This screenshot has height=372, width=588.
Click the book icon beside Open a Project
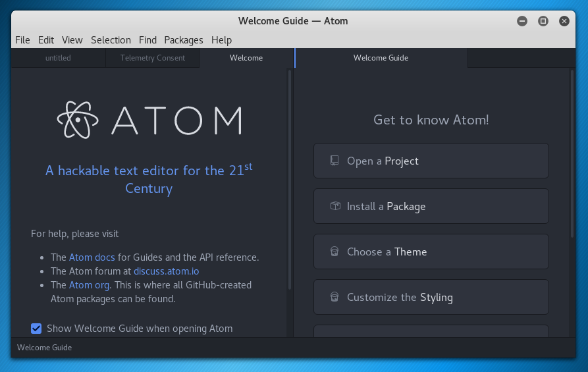click(334, 161)
